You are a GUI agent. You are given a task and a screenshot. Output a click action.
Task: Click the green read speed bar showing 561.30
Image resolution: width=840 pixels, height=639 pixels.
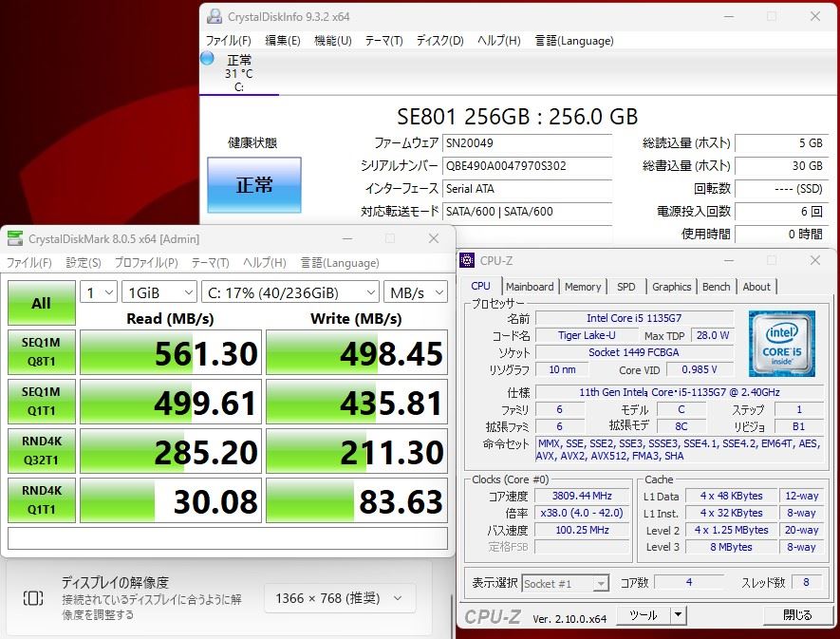click(x=170, y=352)
